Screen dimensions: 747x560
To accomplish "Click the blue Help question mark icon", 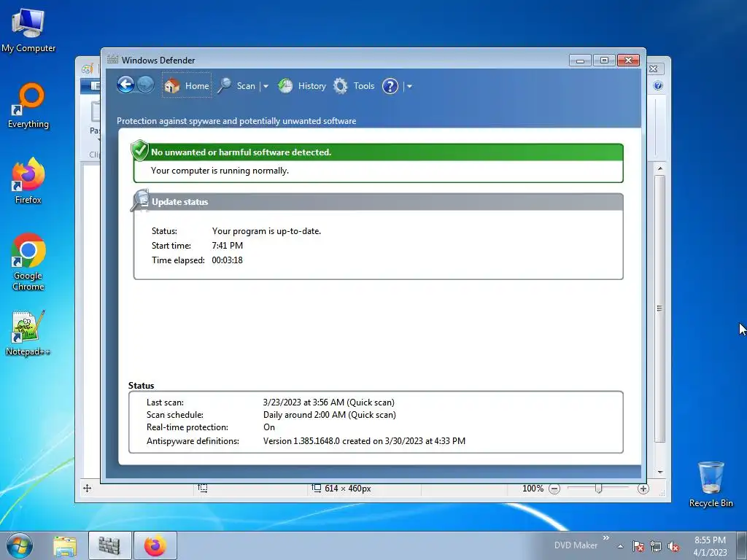I will tap(390, 86).
